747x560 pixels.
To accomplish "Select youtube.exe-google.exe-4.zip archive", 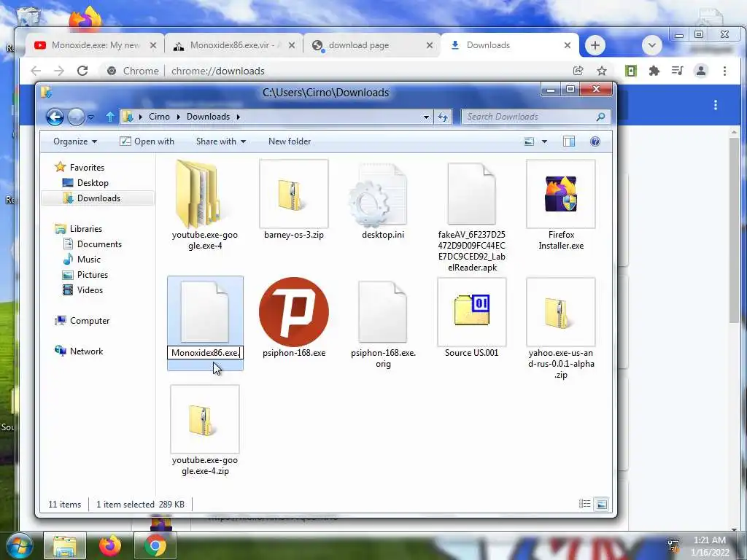I will click(205, 431).
